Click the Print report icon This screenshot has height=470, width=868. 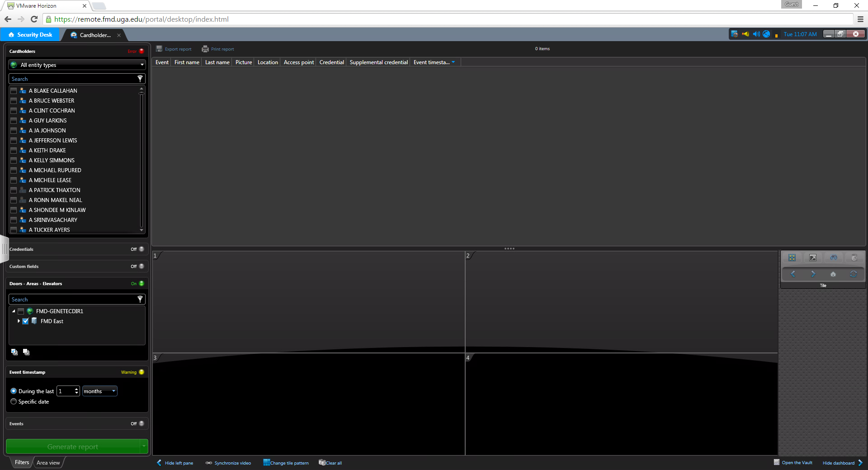pos(205,49)
